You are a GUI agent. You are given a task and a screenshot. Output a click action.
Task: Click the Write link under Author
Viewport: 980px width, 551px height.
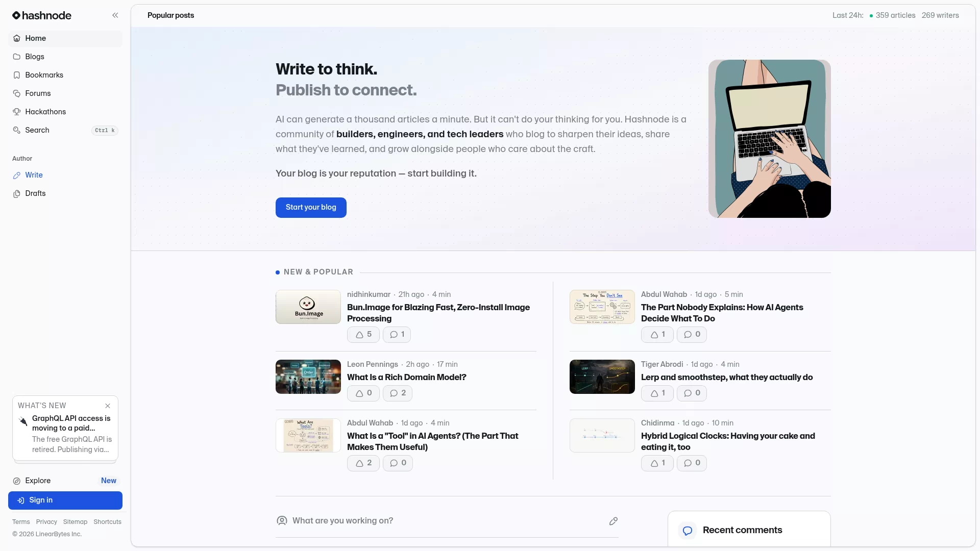tap(65, 175)
